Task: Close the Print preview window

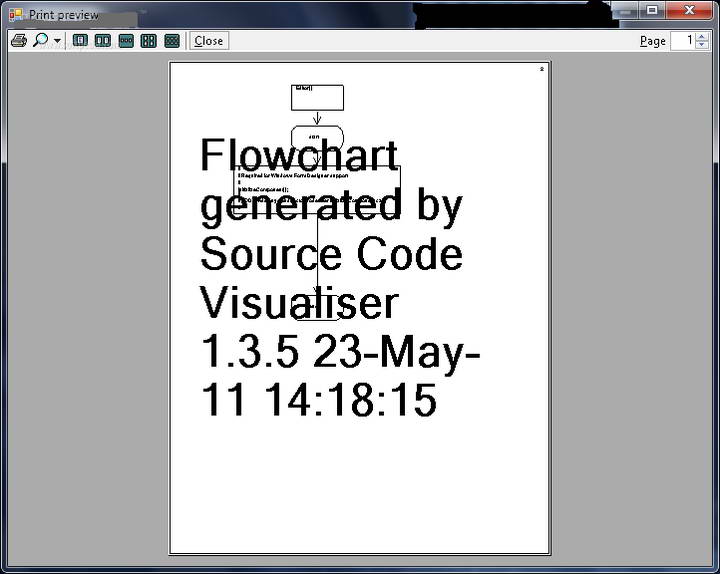Action: pos(689,10)
